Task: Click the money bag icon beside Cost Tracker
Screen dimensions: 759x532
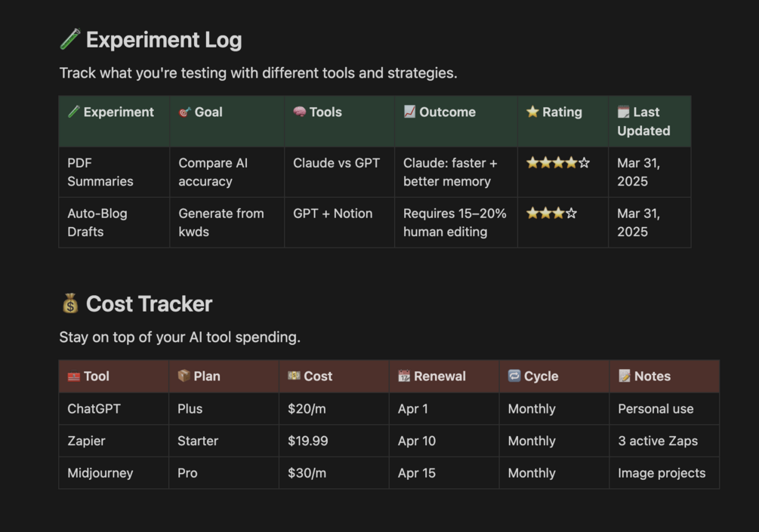Action: [70, 303]
